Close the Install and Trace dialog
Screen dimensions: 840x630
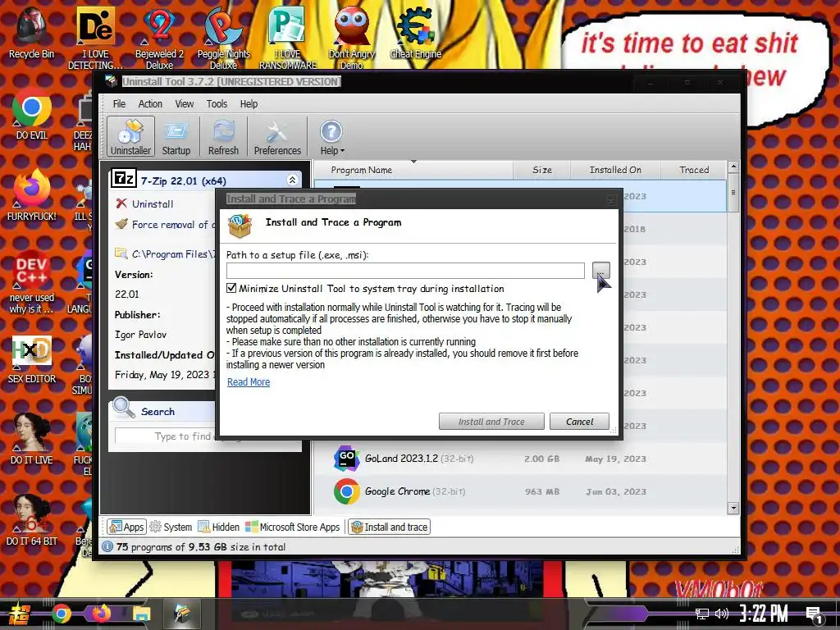tap(610, 200)
